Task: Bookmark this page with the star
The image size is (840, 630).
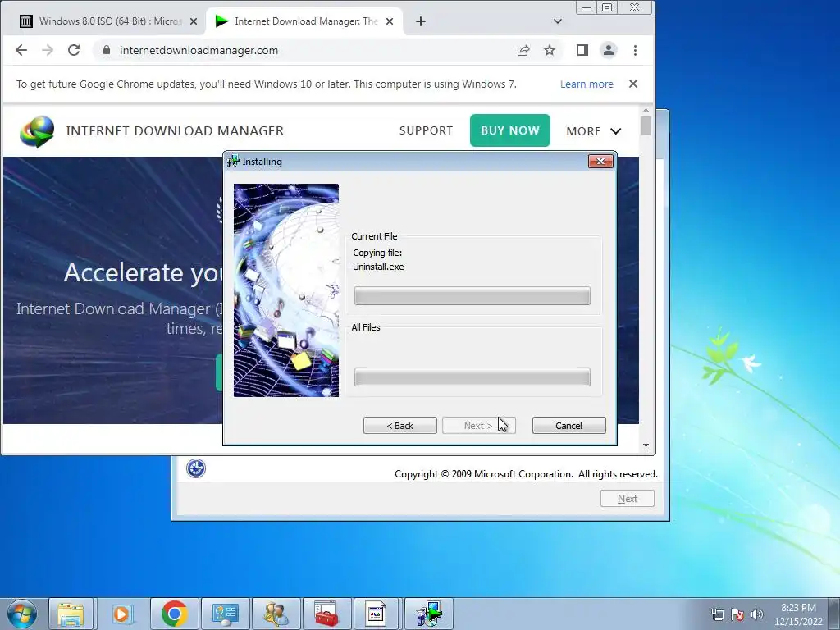Action: pos(550,50)
